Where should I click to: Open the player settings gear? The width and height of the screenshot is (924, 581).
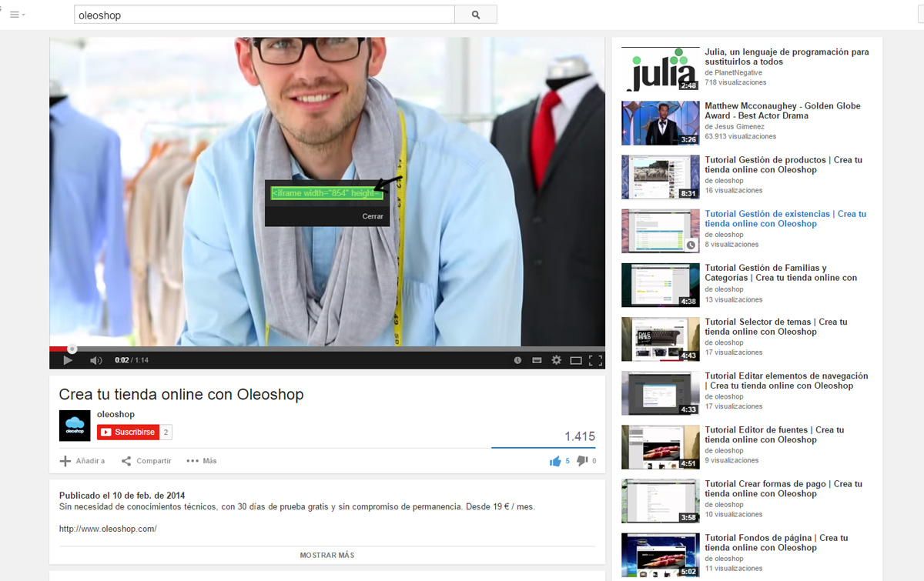556,360
